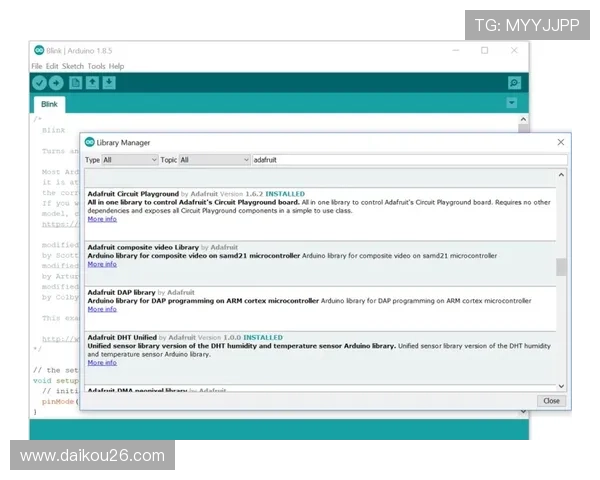Screen dimensions: 600x480
Task: Open the tab options dropdown arrow
Action: coord(512,103)
